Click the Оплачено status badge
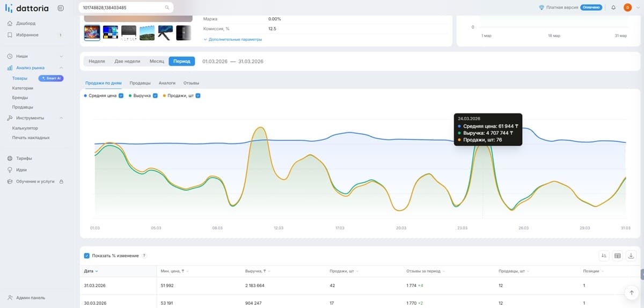644x308 pixels. click(x=591, y=8)
